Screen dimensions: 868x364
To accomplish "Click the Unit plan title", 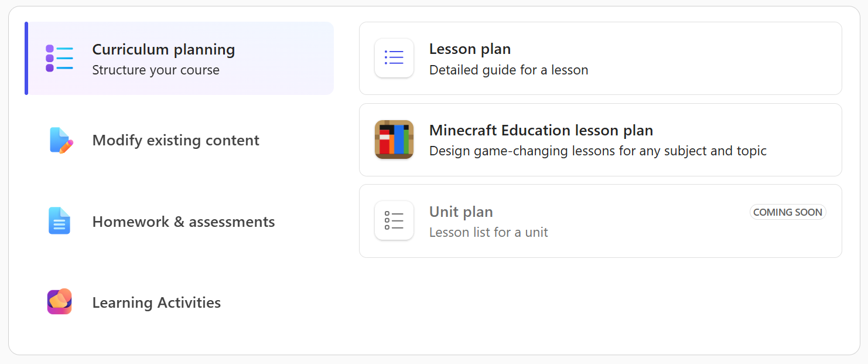I will (461, 212).
